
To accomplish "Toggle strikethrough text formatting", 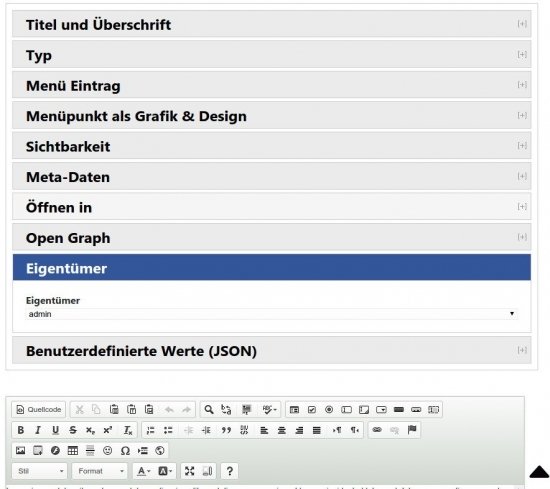I will (x=73, y=430).
